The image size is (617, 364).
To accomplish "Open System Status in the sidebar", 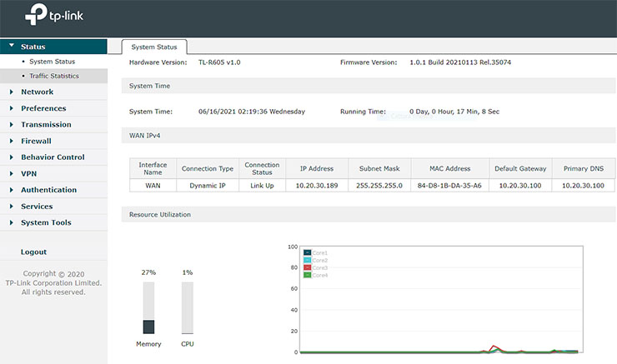I will [x=52, y=62].
